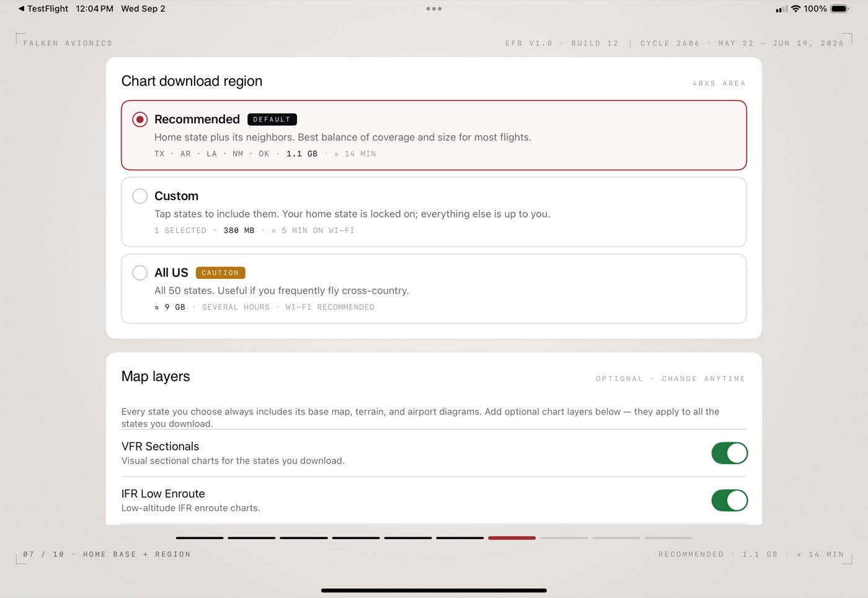The image size is (868, 598).
Task: Tap the TestFlight back arrow
Action: [x=21, y=9]
